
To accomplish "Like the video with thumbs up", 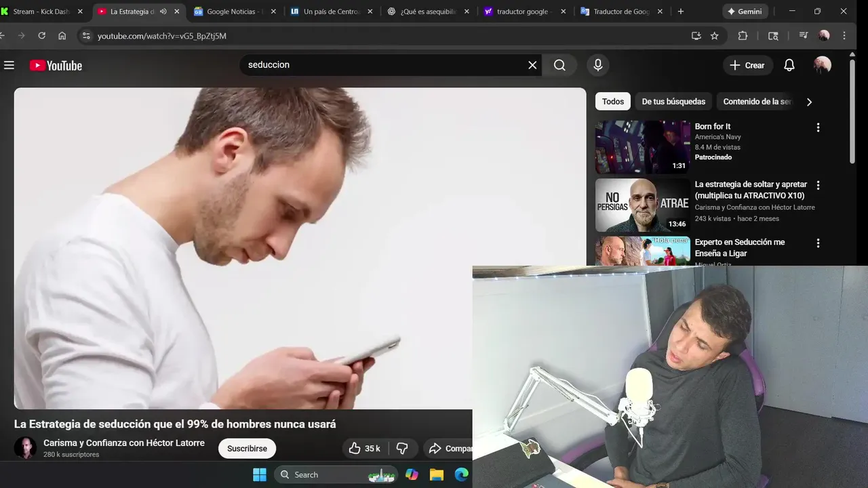I will coord(365,449).
